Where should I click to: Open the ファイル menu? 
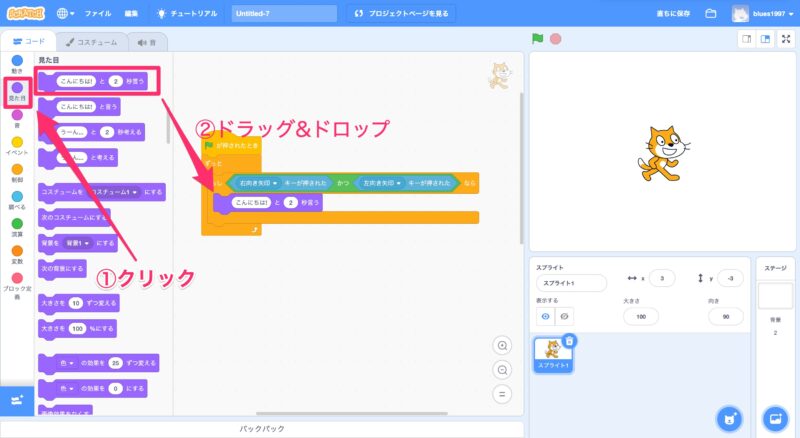pyautogui.click(x=98, y=14)
